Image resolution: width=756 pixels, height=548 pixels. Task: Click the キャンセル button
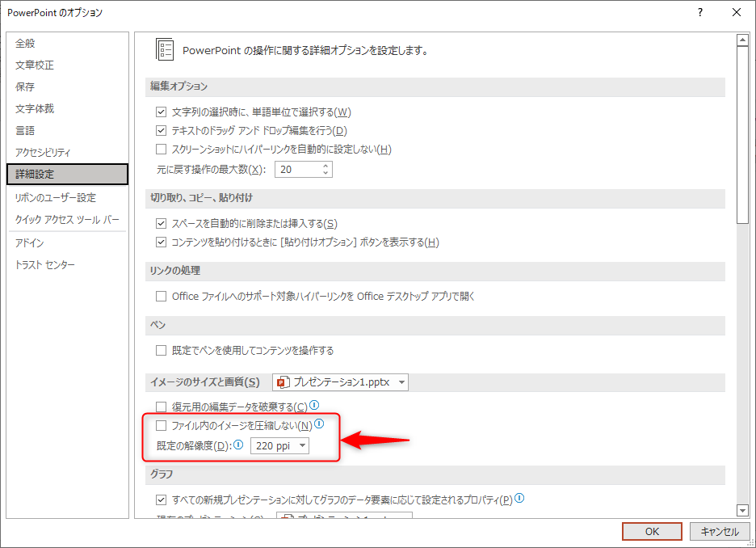tap(720, 531)
